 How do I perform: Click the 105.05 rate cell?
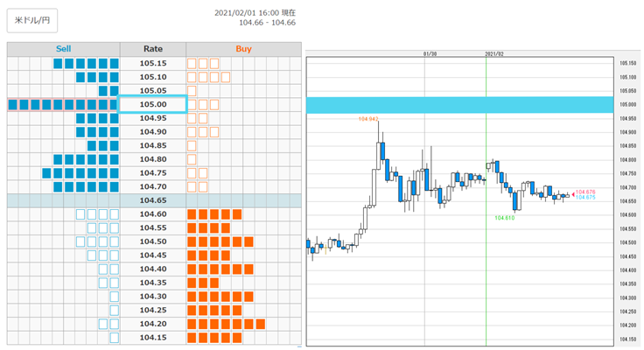point(153,91)
